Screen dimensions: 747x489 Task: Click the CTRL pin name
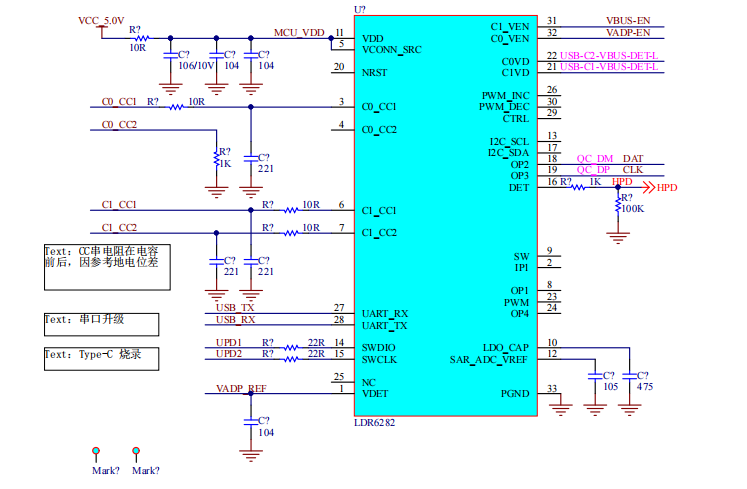pos(516,119)
